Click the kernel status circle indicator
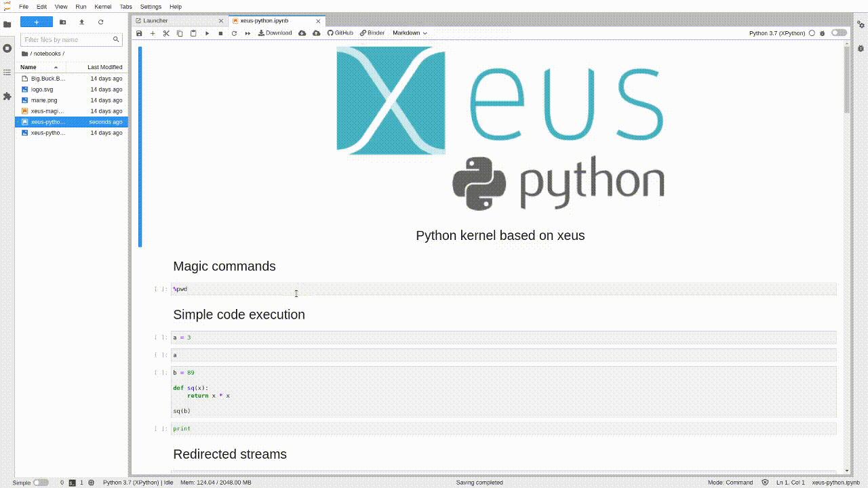Viewport: 868px width, 488px height. (812, 33)
